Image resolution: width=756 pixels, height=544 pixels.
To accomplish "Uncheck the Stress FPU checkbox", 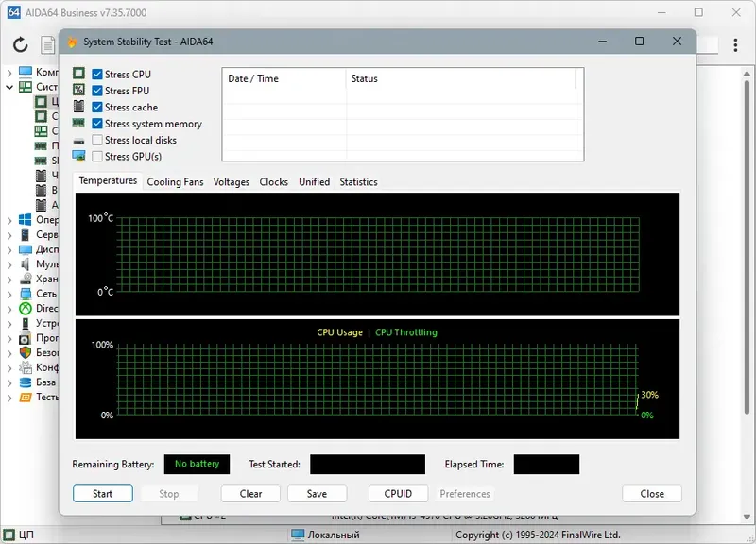I will pyautogui.click(x=97, y=91).
